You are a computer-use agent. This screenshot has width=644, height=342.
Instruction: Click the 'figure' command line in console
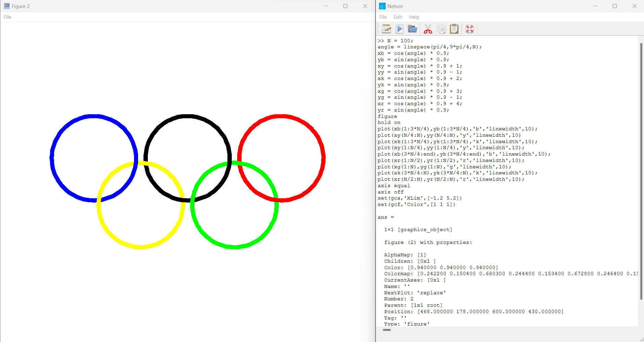[387, 117]
